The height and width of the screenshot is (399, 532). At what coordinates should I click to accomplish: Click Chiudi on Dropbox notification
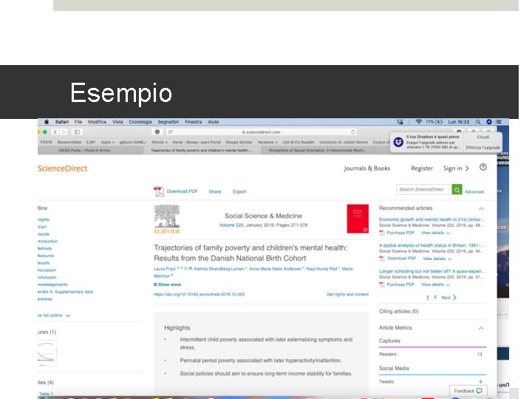(482, 137)
